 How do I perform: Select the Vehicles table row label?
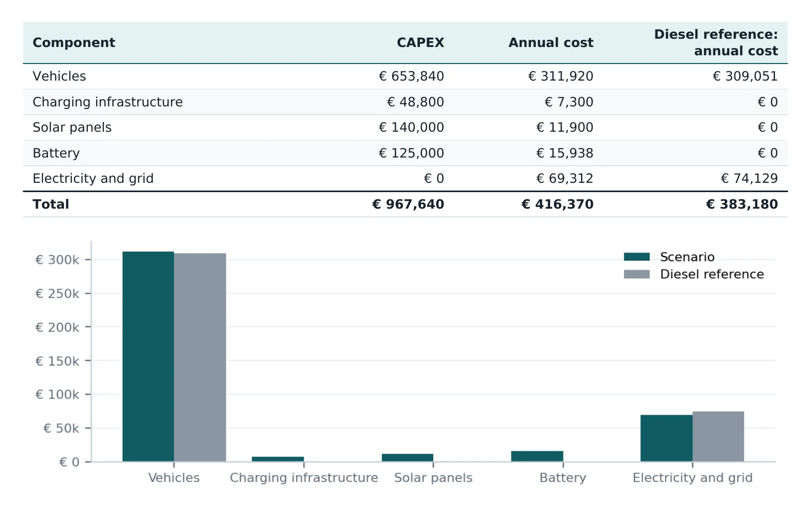(59, 76)
